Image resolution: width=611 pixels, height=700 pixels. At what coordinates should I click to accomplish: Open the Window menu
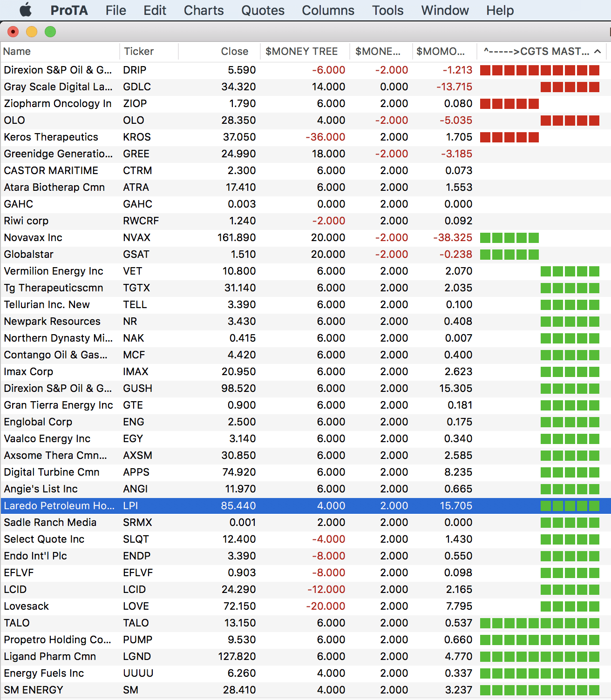(445, 10)
